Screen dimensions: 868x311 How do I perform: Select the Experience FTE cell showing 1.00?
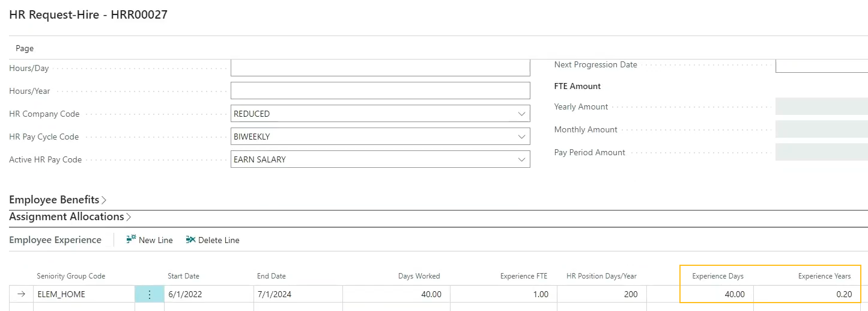coord(503,294)
